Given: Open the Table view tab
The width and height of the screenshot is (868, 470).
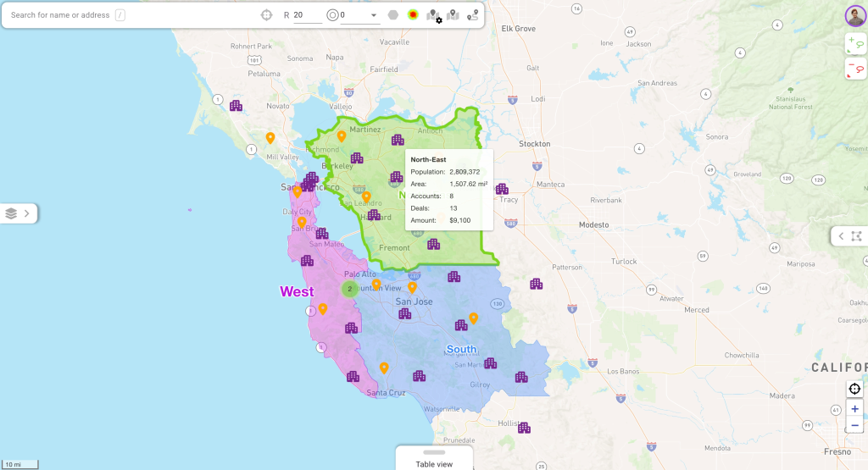Looking at the screenshot, I should pos(434,463).
